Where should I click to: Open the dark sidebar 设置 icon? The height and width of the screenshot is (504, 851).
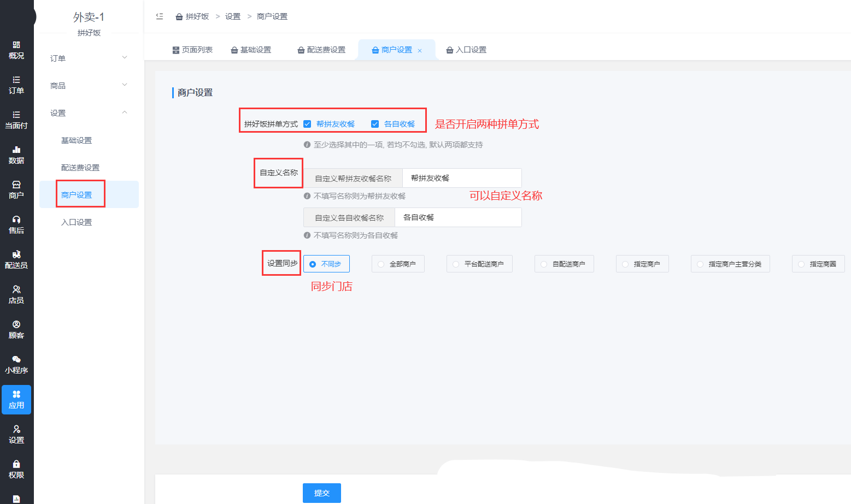(x=16, y=435)
